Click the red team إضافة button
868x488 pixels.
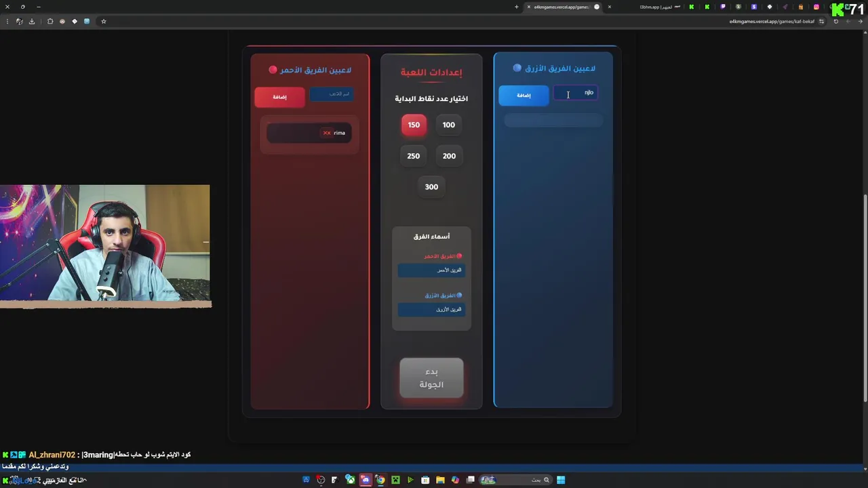click(x=279, y=97)
